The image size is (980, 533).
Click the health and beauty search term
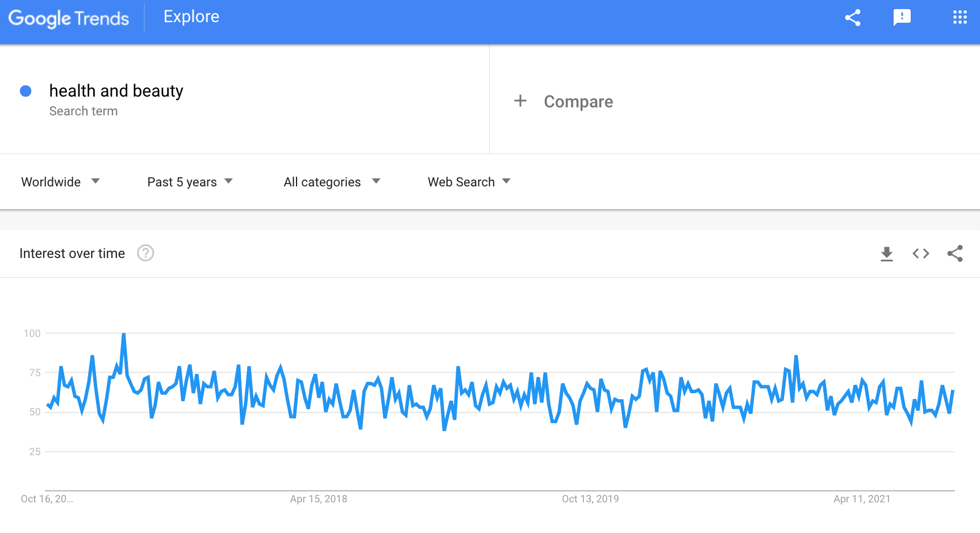tap(116, 91)
